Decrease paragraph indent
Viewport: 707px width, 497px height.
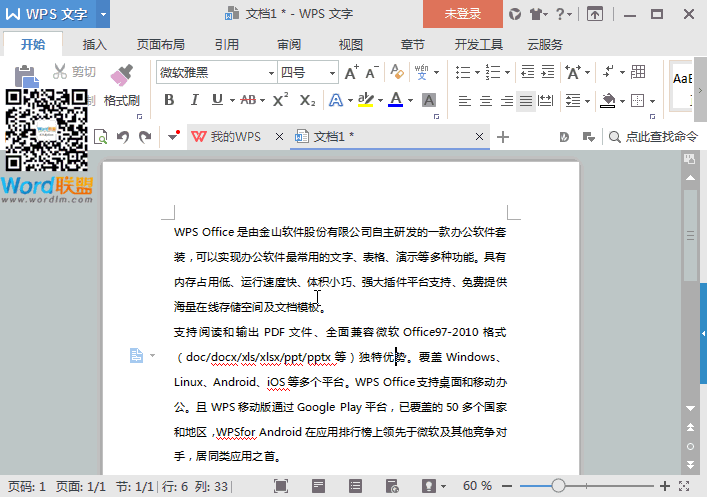point(527,72)
